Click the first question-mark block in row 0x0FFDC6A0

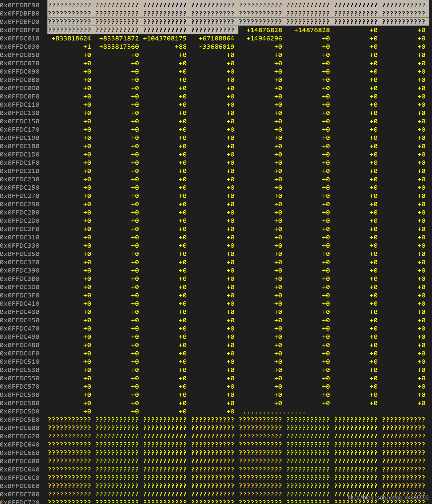click(x=69, y=470)
